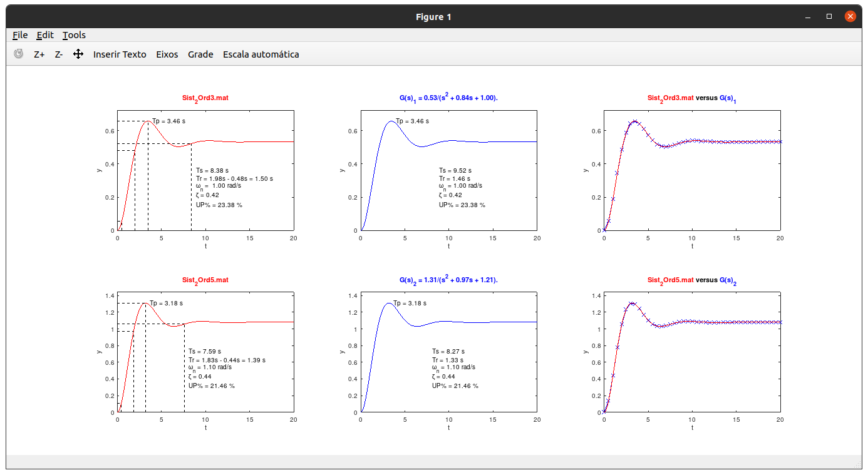Select the pan (four-arrow) tool
The width and height of the screenshot is (868, 475).
(78, 54)
